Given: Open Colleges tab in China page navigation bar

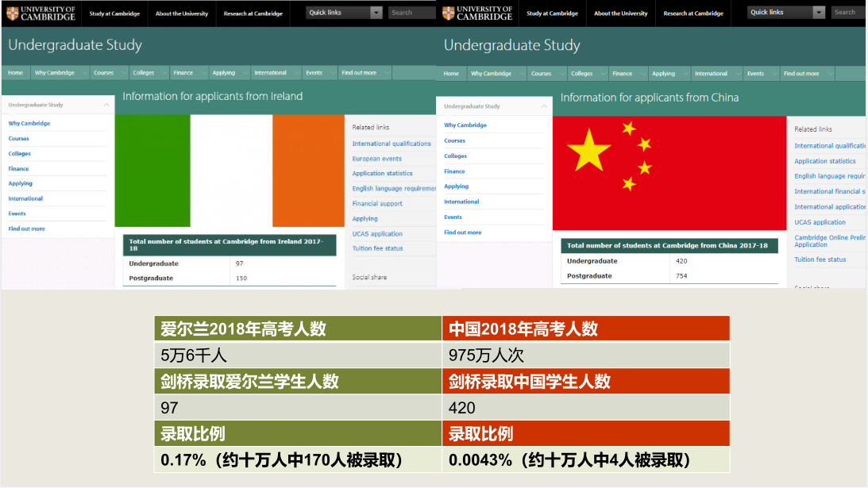Looking at the screenshot, I should click(x=582, y=73).
